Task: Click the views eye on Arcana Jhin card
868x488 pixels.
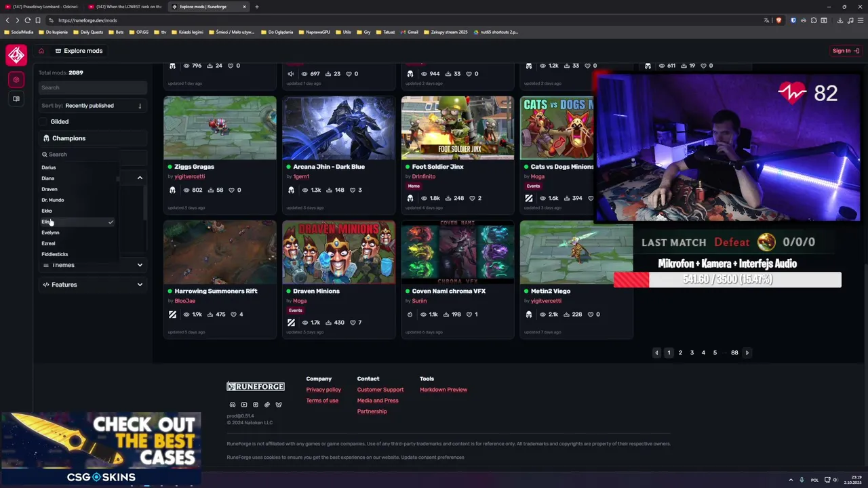Action: [304, 190]
